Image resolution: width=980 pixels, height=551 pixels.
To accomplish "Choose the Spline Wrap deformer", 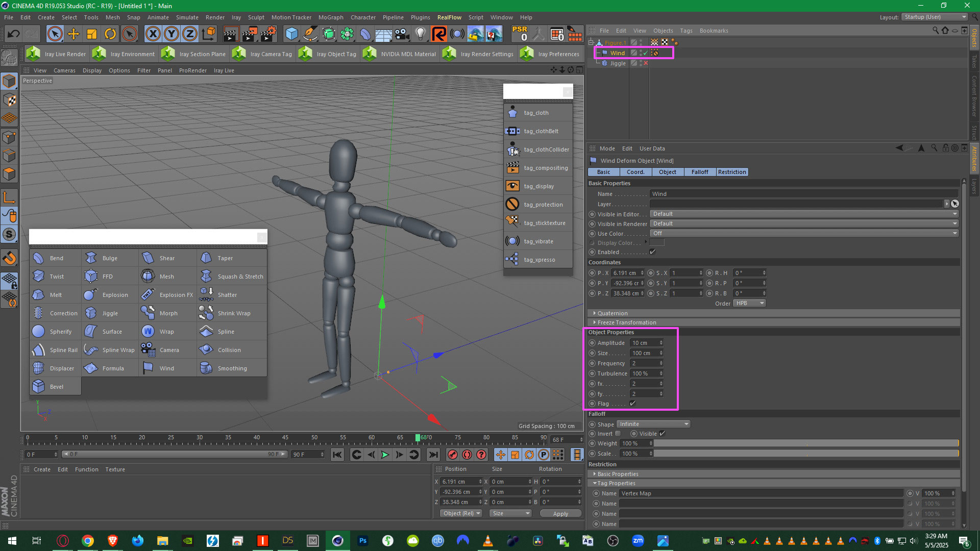I will 109,350.
